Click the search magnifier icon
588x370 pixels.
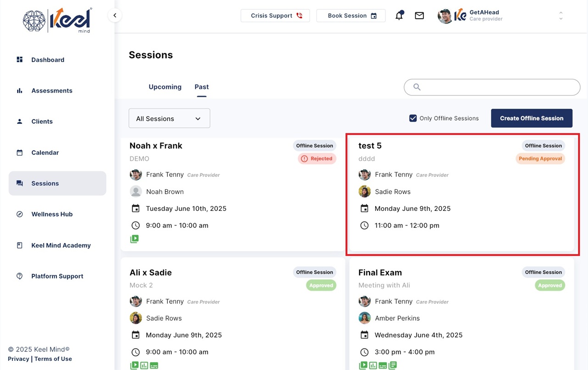pyautogui.click(x=417, y=87)
